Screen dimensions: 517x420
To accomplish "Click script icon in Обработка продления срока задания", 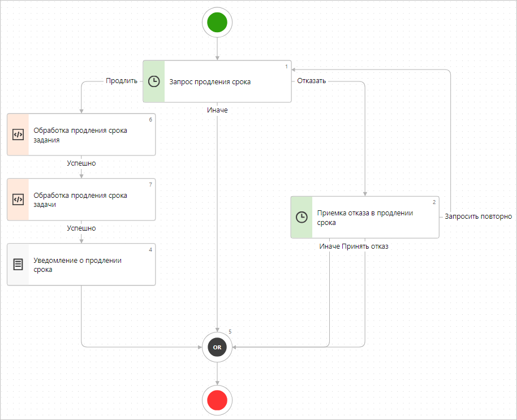I will coord(18,135).
